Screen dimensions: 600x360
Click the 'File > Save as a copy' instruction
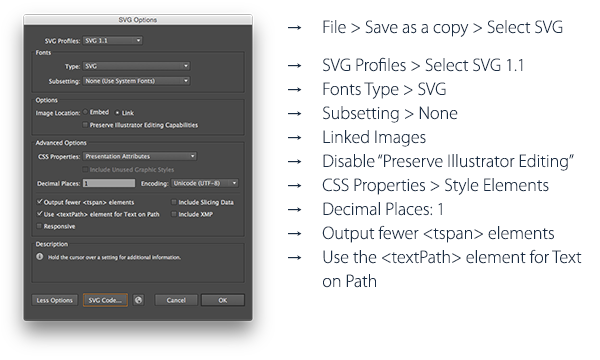[x=442, y=28]
